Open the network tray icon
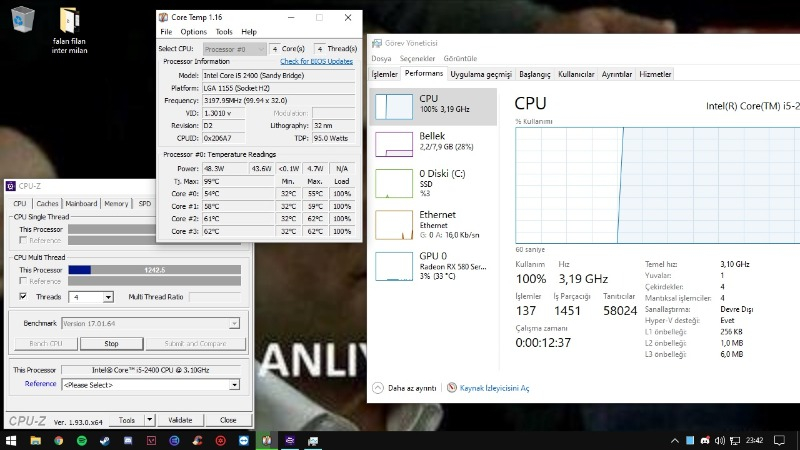 pyautogui.click(x=735, y=440)
